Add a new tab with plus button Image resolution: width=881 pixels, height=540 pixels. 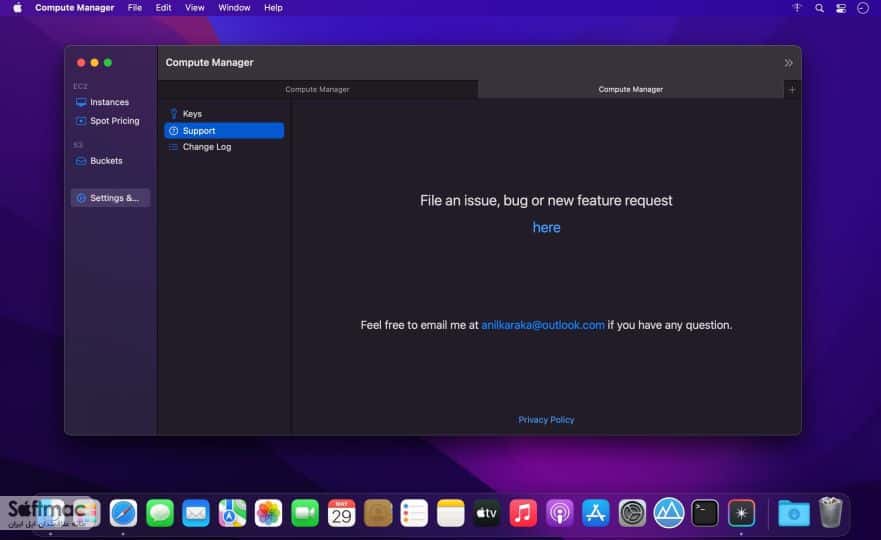[792, 89]
